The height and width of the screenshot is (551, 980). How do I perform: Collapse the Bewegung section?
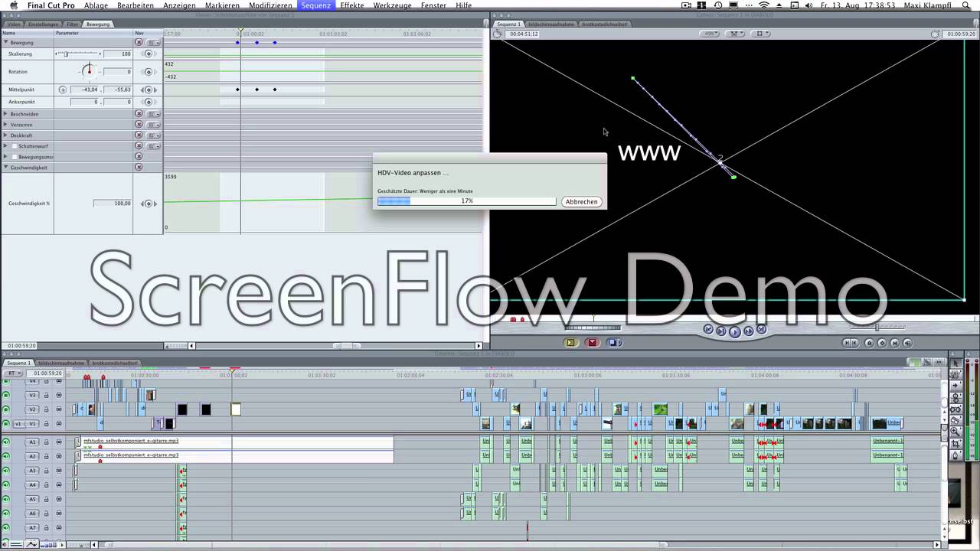tap(6, 42)
